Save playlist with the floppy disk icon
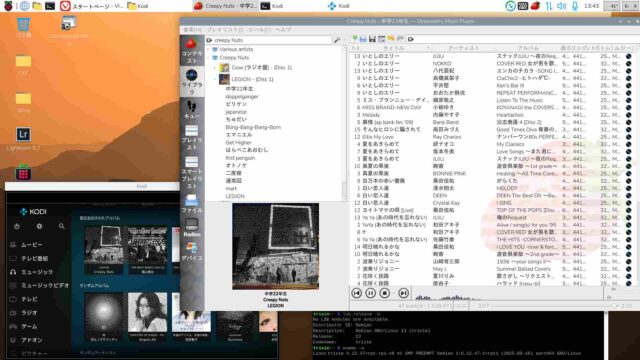640x360 pixels. coord(372,39)
